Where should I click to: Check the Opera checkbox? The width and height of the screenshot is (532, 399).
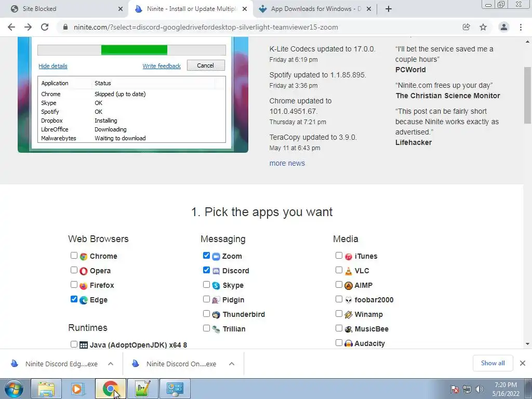pos(74,270)
